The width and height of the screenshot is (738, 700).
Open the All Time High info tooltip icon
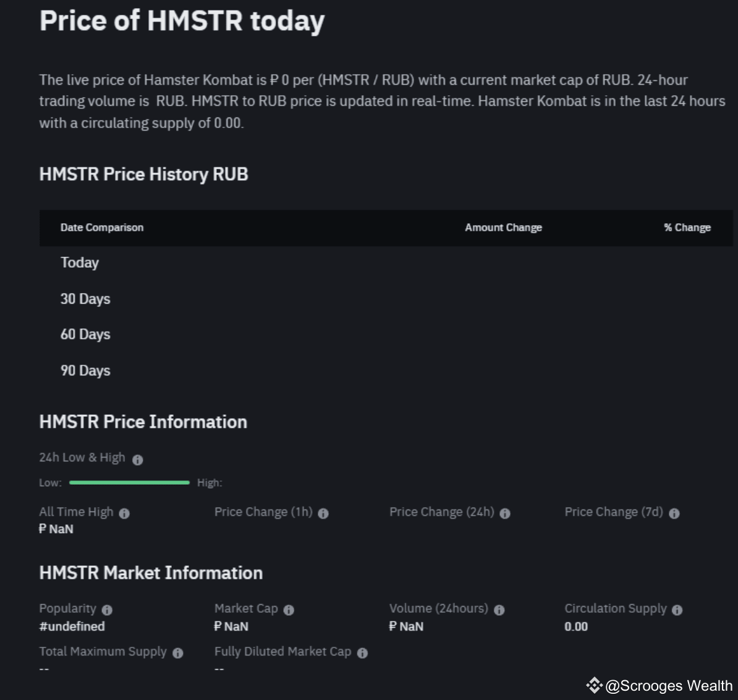pyautogui.click(x=124, y=513)
